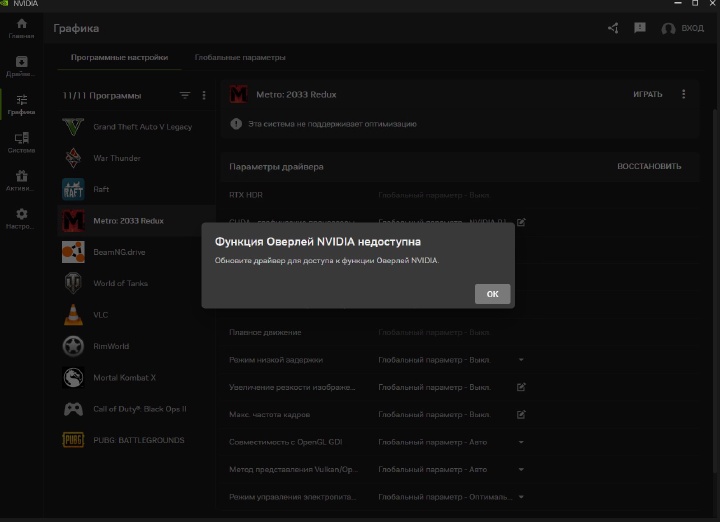Viewport: 720px width, 522px height.
Task: Expand Метод представления Vulkan/OpenGL dropdown
Action: point(521,469)
